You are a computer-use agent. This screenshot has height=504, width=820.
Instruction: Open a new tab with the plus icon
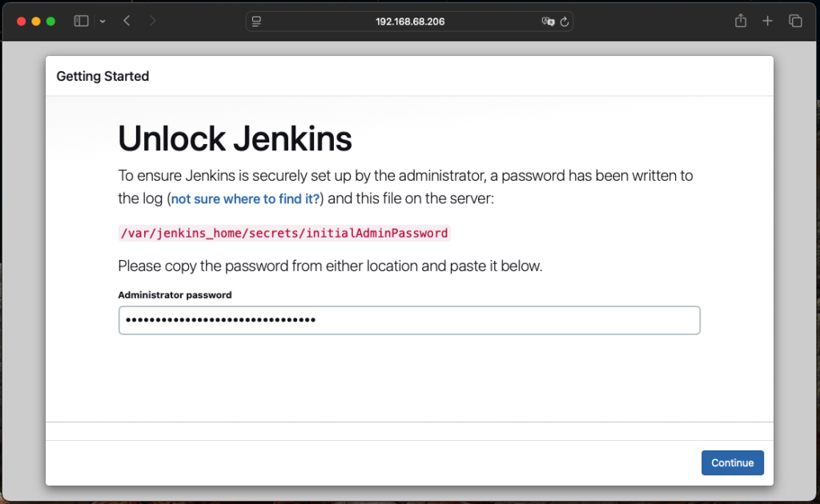pyautogui.click(x=767, y=21)
